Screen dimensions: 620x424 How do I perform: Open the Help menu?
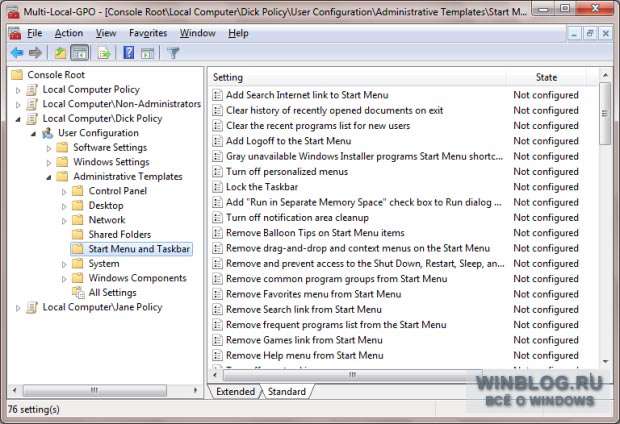[x=238, y=33]
